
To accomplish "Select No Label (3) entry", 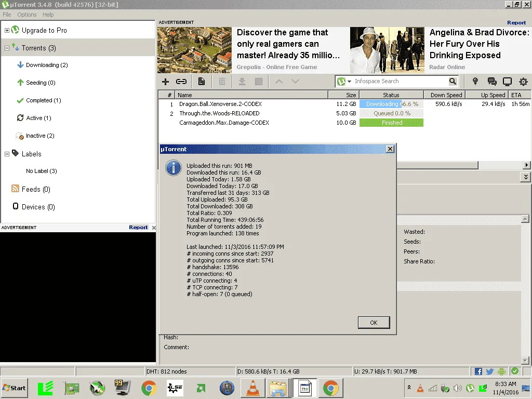I will coord(42,171).
